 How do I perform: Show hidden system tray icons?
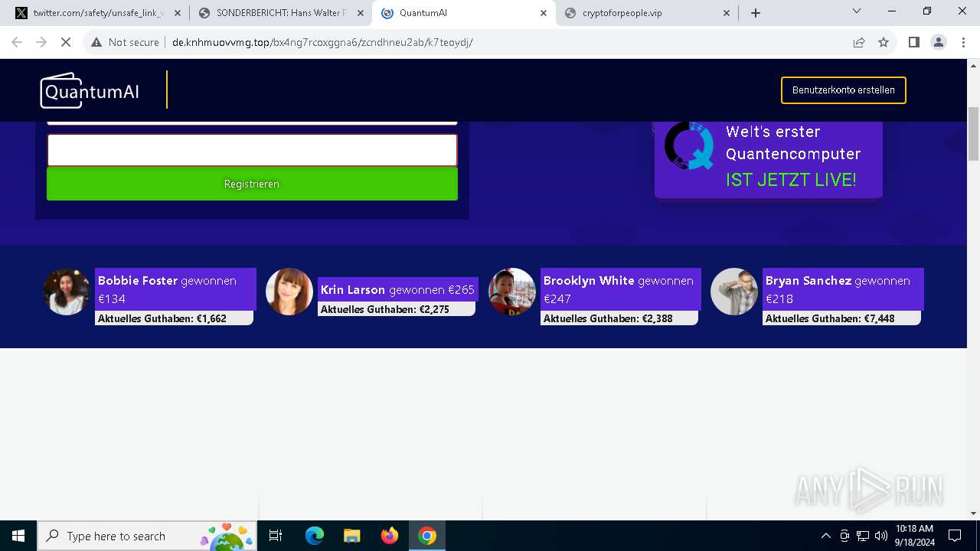click(x=825, y=536)
